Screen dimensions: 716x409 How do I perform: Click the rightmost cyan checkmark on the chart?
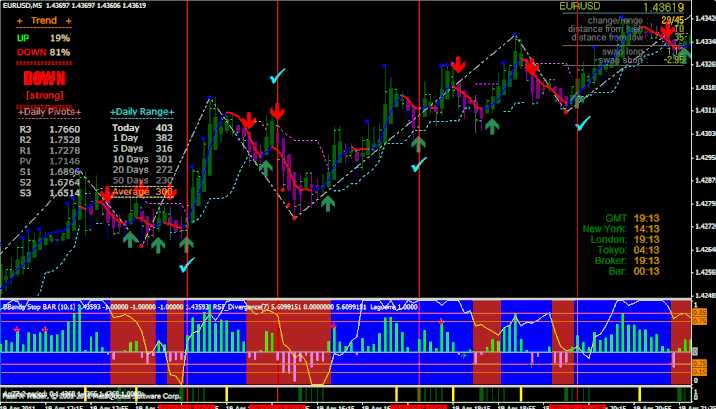[582, 123]
